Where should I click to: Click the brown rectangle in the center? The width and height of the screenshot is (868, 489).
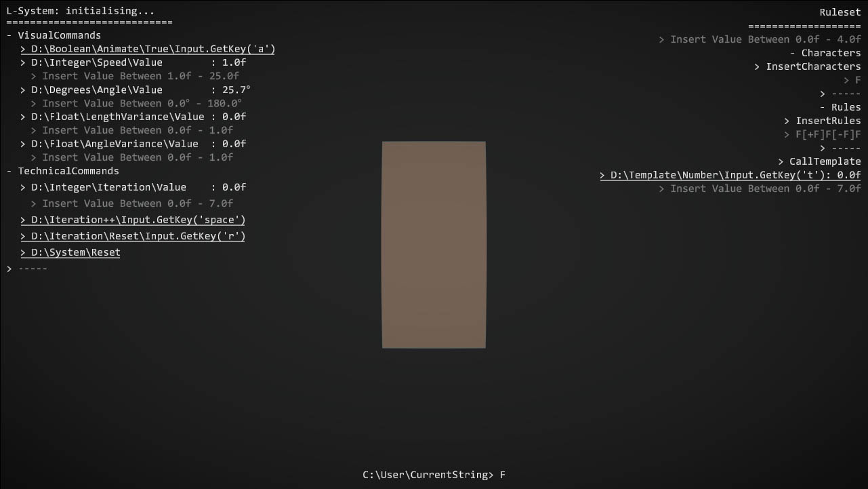pos(434,245)
